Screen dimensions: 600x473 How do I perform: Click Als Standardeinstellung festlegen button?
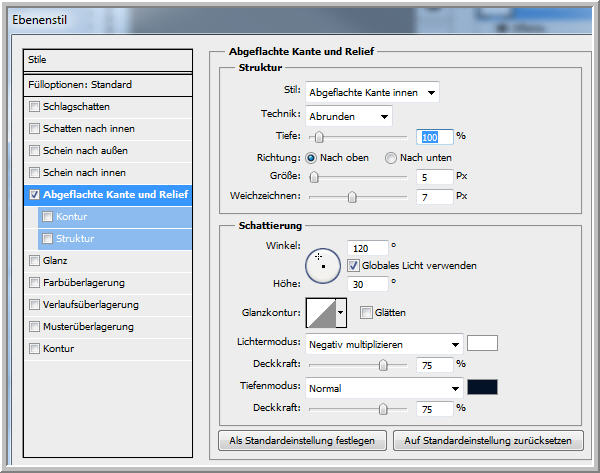[302, 440]
